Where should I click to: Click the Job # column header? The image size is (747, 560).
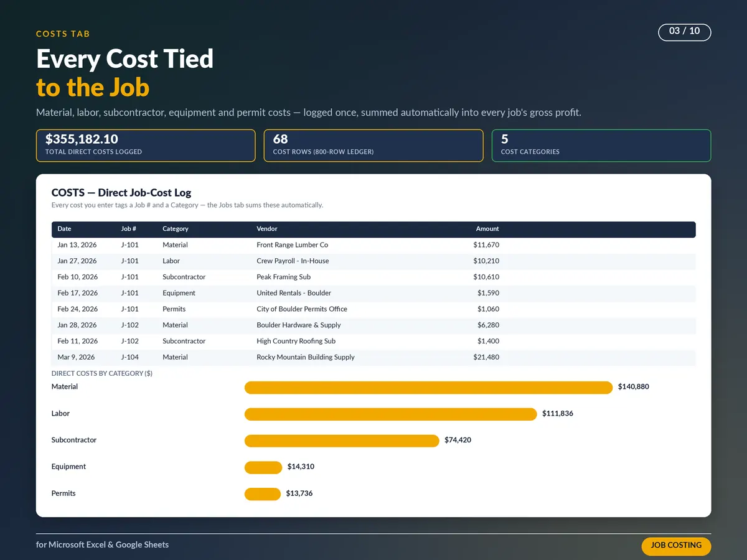click(x=128, y=229)
